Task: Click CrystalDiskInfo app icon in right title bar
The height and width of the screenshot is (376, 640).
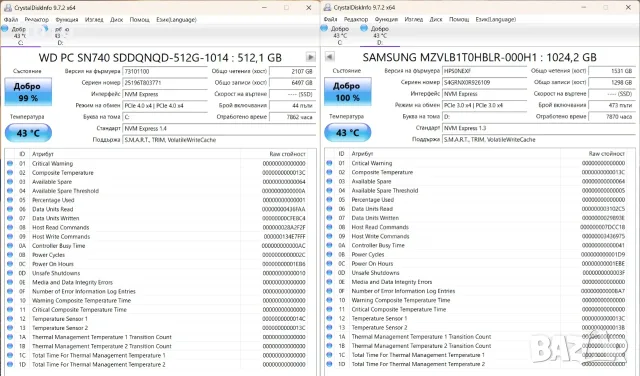Action: coord(327,7)
